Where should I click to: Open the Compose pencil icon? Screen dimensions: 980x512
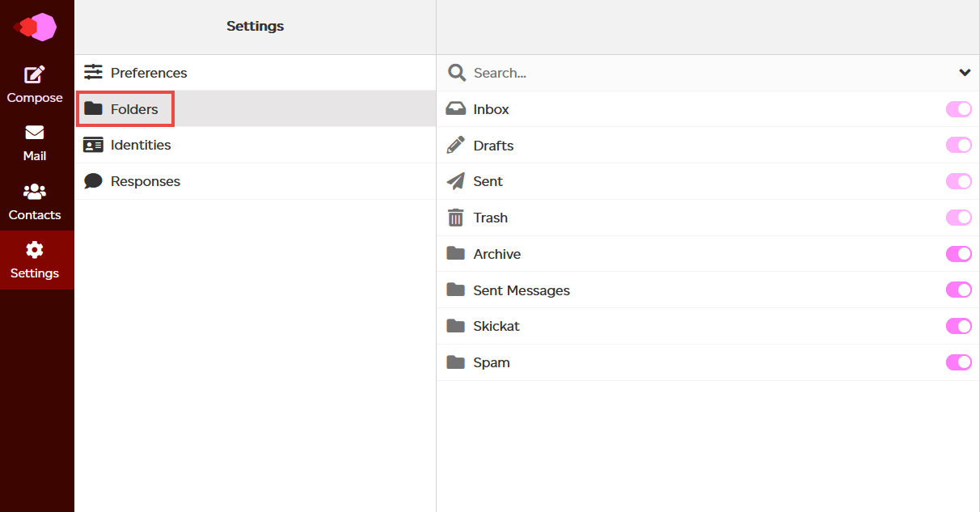pos(35,74)
